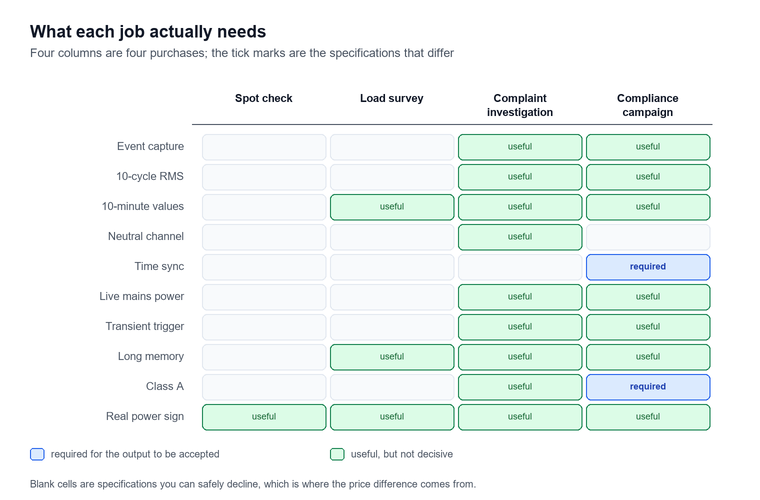Click Time sync required cell under Compliance campaign

pos(648,267)
